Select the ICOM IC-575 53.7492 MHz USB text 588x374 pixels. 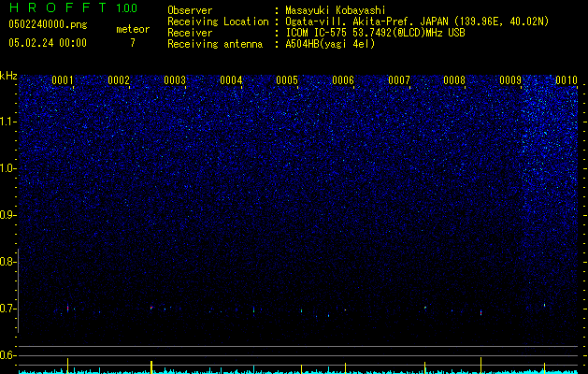coord(375,33)
